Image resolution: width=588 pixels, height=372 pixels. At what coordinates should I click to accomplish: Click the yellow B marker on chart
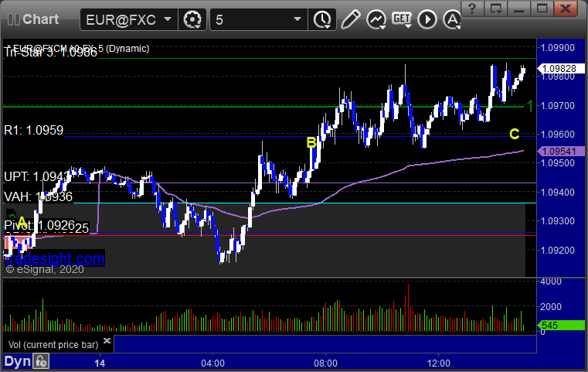[x=311, y=142]
